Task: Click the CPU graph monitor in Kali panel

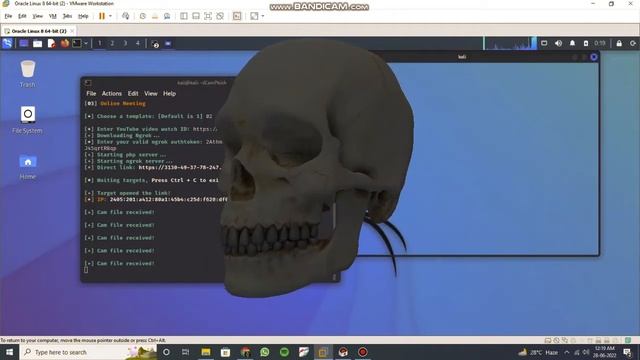Action: point(510,43)
